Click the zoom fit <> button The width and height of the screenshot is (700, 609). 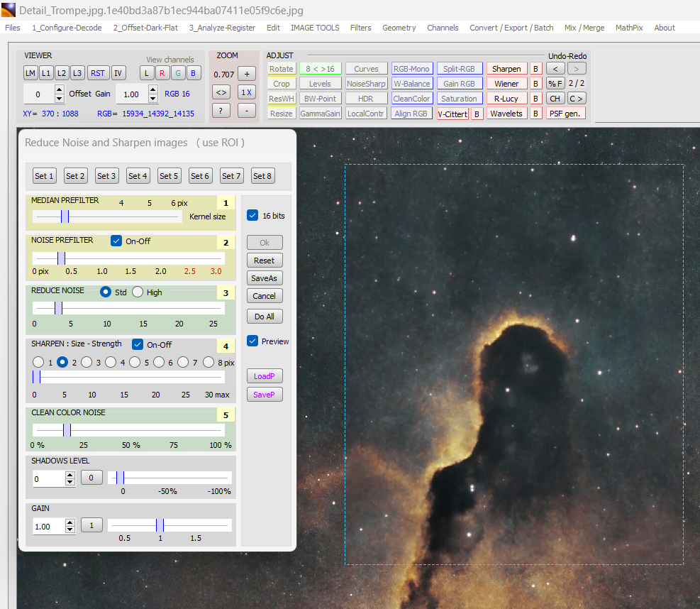(x=221, y=92)
